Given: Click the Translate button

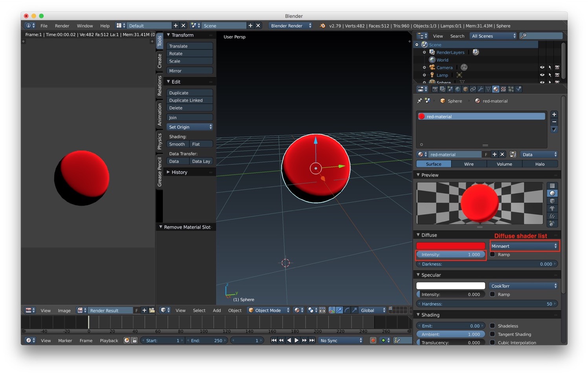Looking at the screenshot, I should coord(190,46).
